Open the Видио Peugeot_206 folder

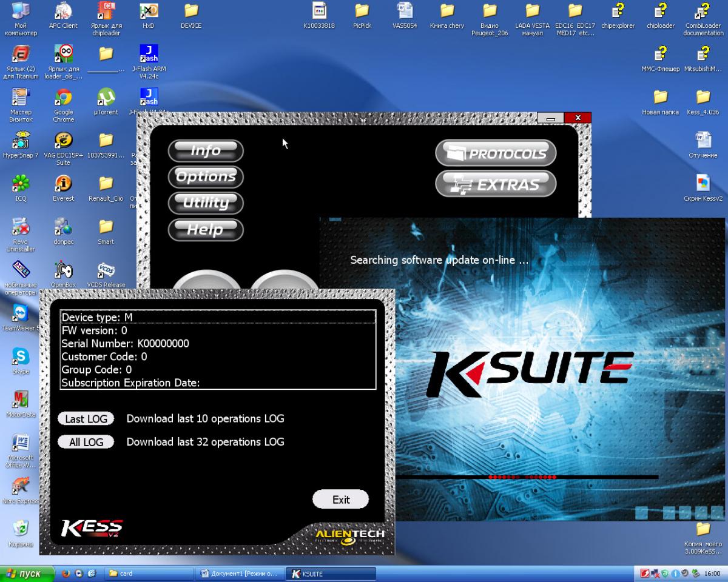click(x=490, y=19)
